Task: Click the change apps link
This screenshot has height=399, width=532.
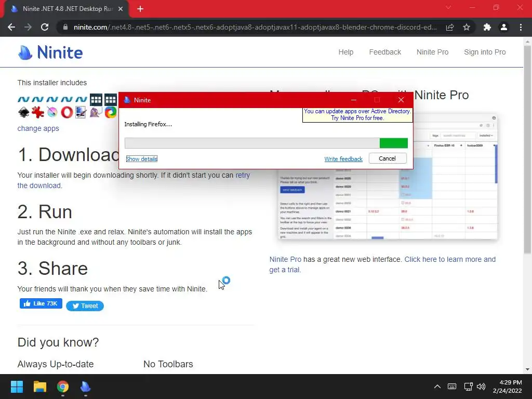Action: 38,129
